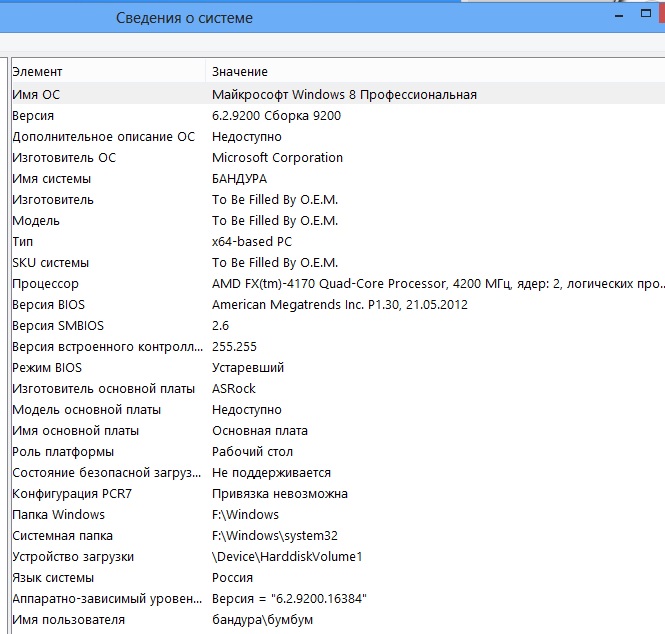
Task: Click the 'Элемент' column header
Action: [37, 72]
